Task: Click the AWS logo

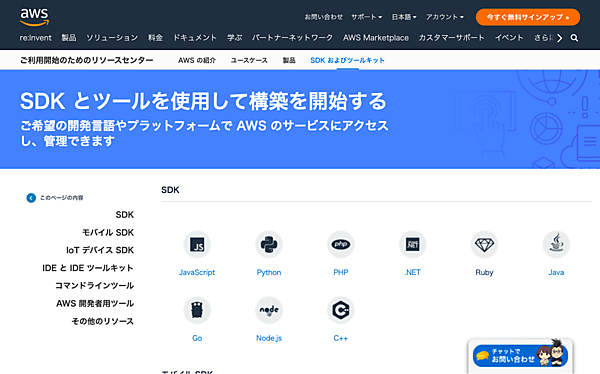Action: pos(34,17)
